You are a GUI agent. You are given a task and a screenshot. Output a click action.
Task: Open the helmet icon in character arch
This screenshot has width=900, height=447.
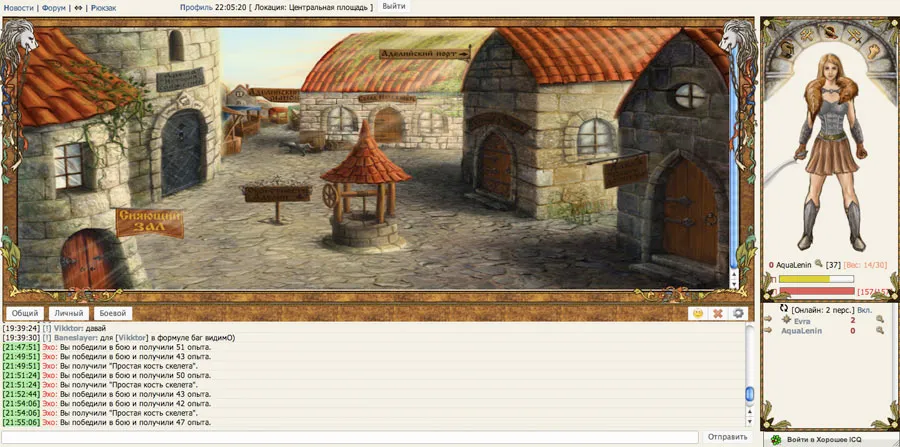pyautogui.click(x=786, y=50)
